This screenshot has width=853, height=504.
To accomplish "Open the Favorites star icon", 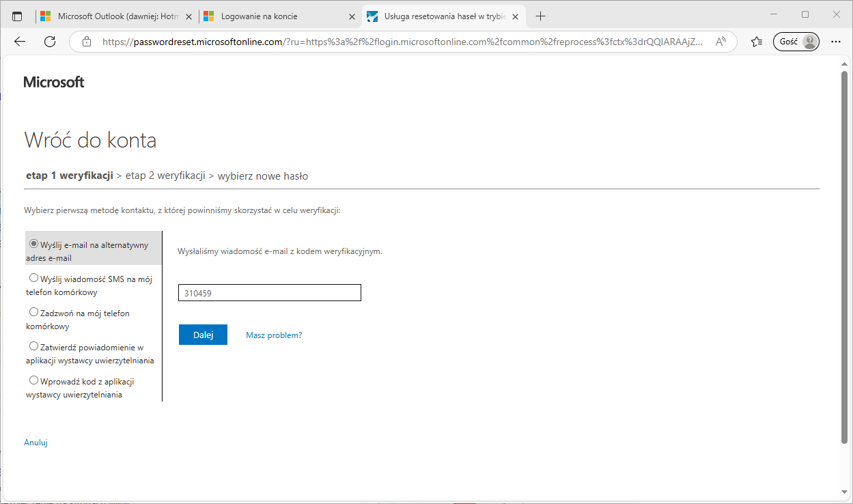I will pos(757,42).
